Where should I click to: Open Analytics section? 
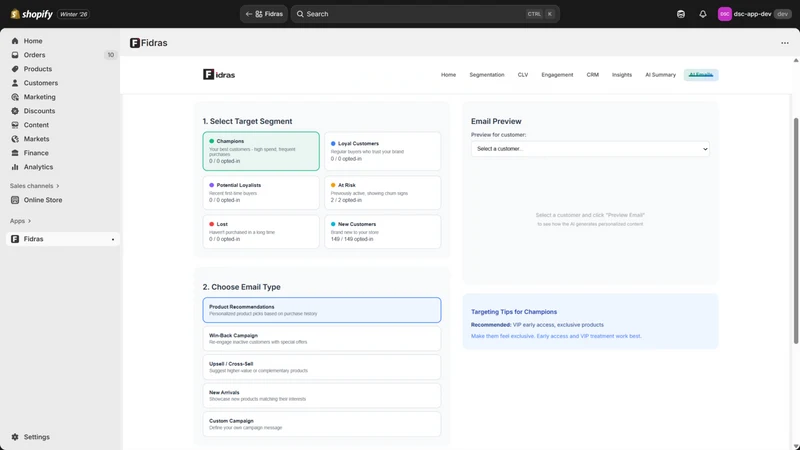(x=38, y=167)
